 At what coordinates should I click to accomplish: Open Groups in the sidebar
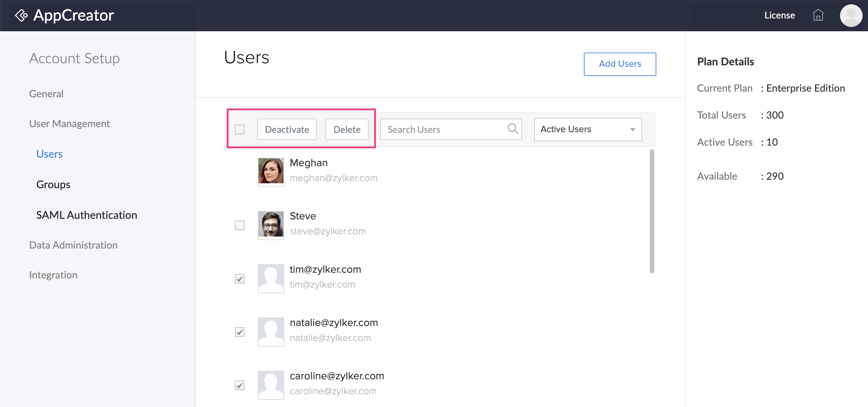[x=53, y=184]
